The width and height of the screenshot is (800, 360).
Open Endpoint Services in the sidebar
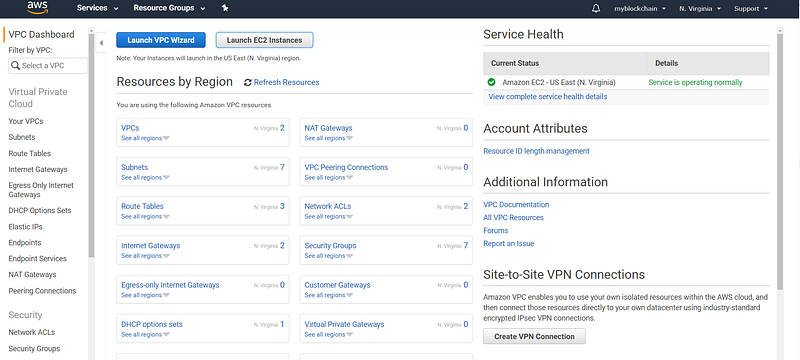(x=38, y=259)
